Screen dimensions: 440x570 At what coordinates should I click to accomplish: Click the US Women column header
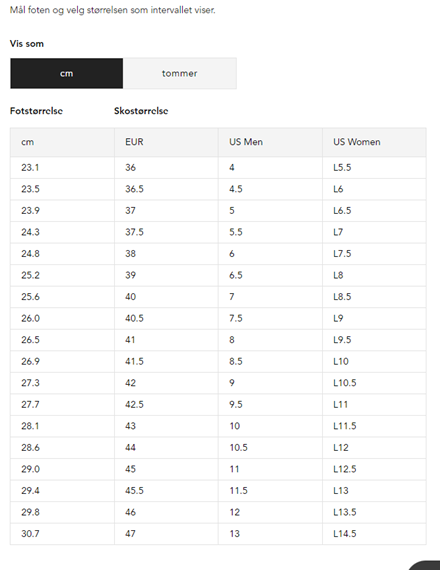pyautogui.click(x=374, y=142)
